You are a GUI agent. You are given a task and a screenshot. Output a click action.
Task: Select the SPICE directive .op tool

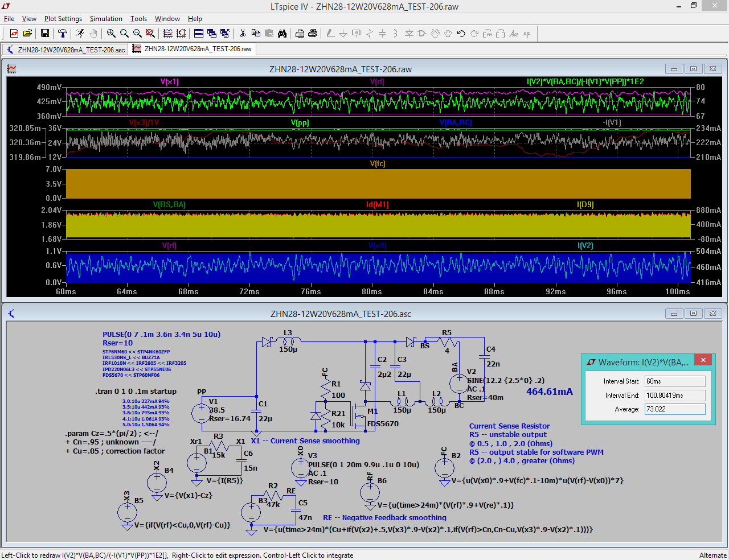point(527,34)
